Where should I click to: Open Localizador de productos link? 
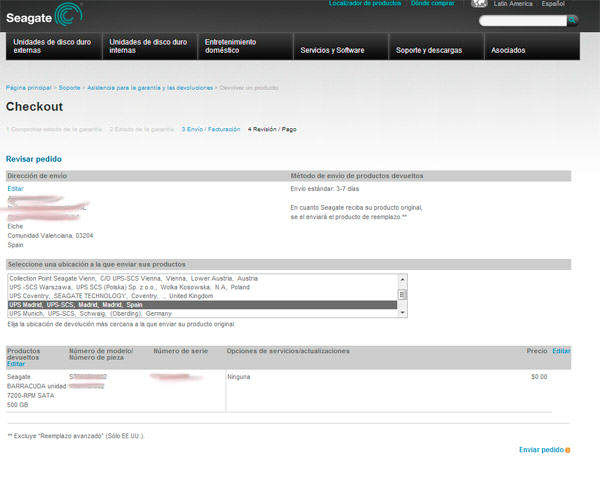365,3
